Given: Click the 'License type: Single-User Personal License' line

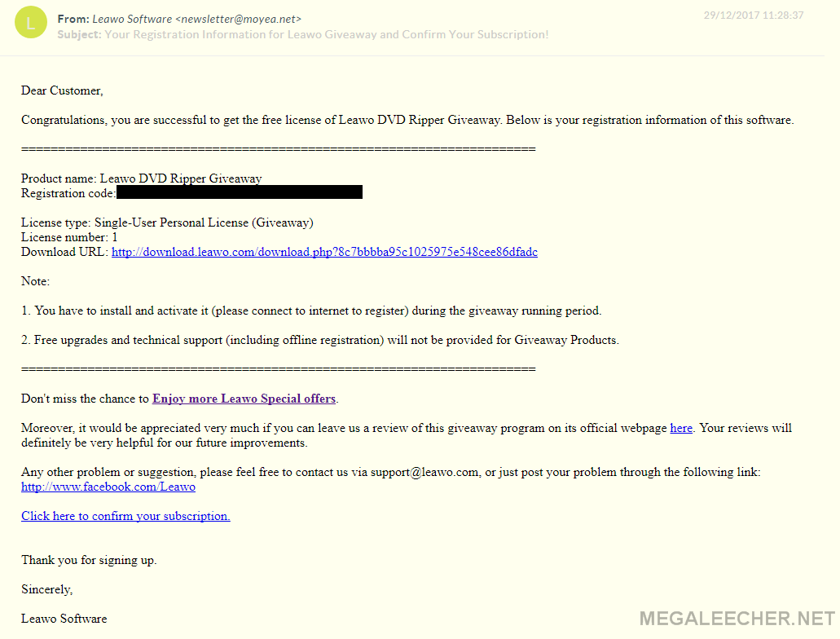Looking at the screenshot, I should pos(167,223).
